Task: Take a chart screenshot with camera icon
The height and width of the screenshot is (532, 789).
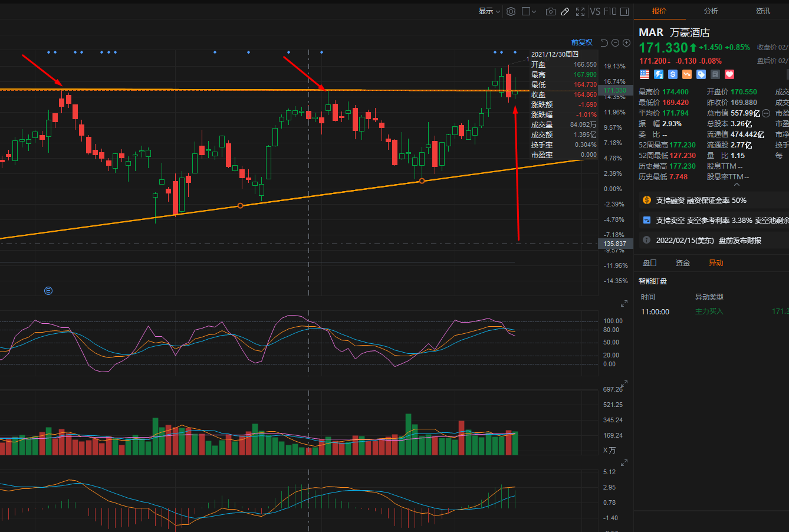Action: point(550,11)
